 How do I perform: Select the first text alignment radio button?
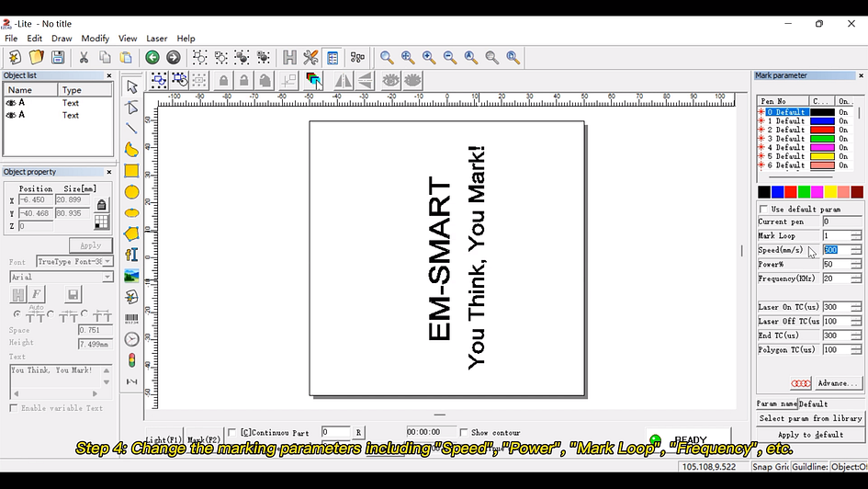[x=17, y=314]
